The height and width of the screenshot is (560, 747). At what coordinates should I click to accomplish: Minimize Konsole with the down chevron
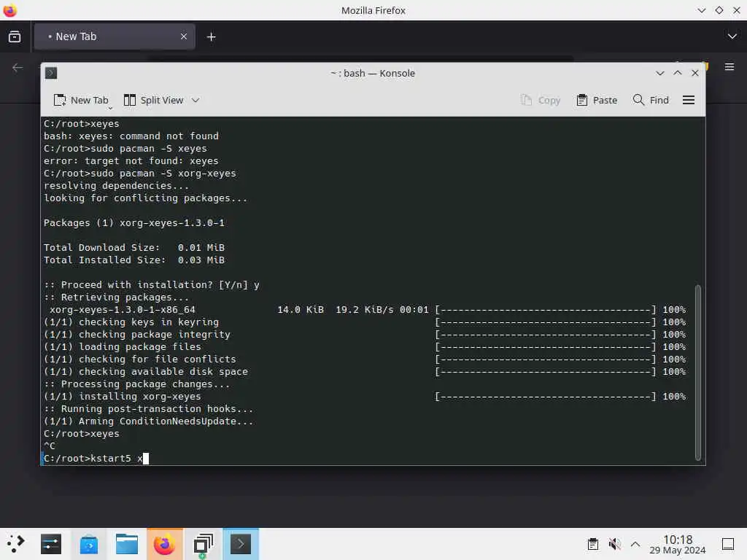coord(659,73)
